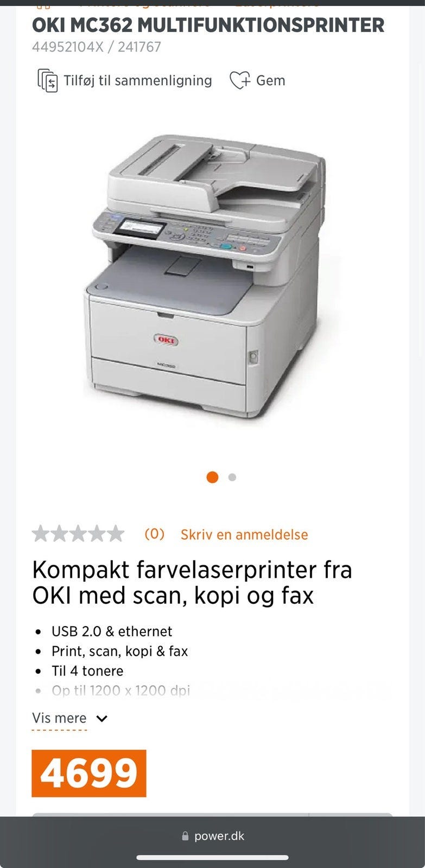Image resolution: width=425 pixels, height=868 pixels.
Task: Click the Gem label text
Action: tap(270, 80)
